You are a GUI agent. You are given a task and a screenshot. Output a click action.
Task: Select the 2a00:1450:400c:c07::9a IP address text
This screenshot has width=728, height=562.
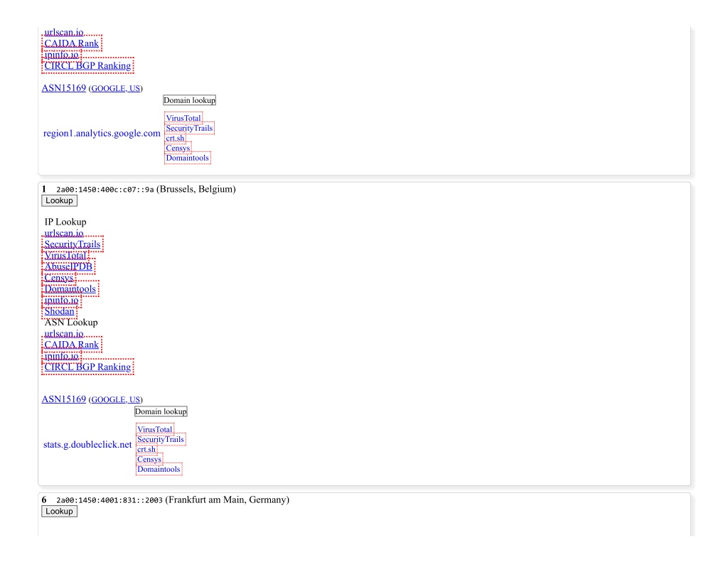(x=105, y=189)
